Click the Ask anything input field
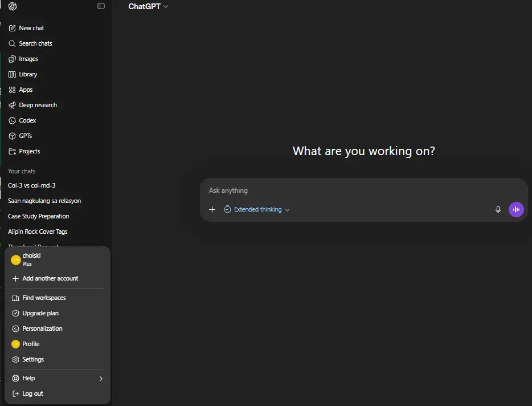532x406 pixels. click(364, 190)
